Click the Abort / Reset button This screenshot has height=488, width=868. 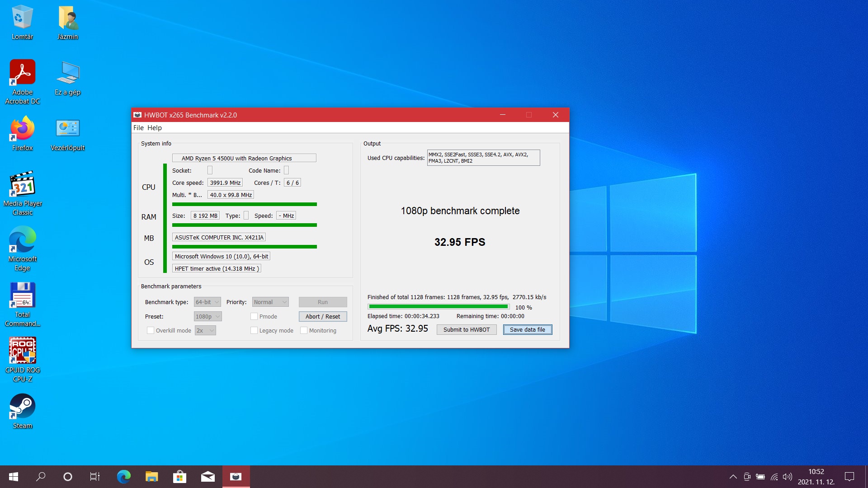(323, 316)
